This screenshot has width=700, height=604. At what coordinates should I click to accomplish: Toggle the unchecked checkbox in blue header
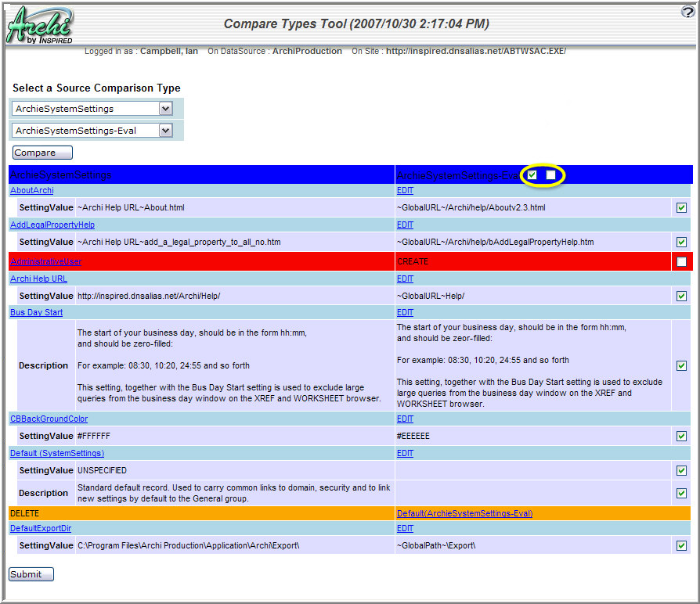pyautogui.click(x=550, y=175)
